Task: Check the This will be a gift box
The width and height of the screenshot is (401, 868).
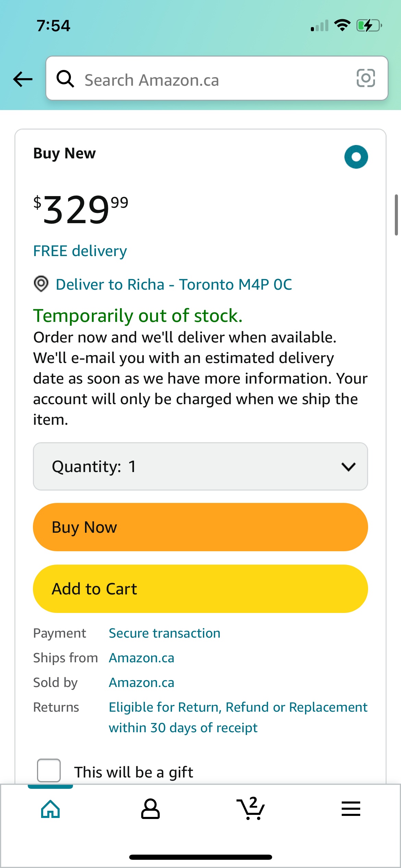Action: pyautogui.click(x=49, y=770)
